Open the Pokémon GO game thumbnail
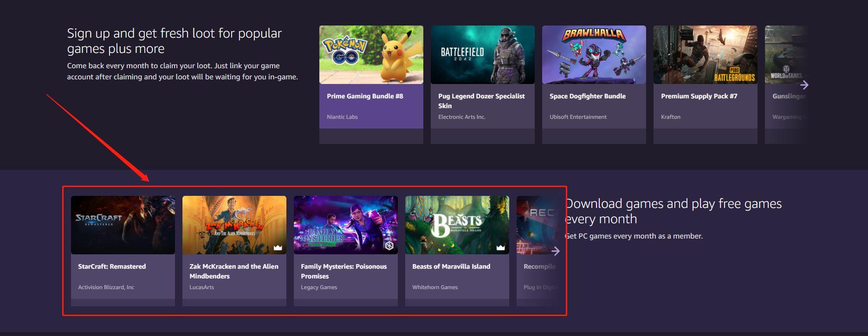Image resolution: width=868 pixels, height=336 pixels. pos(371,55)
